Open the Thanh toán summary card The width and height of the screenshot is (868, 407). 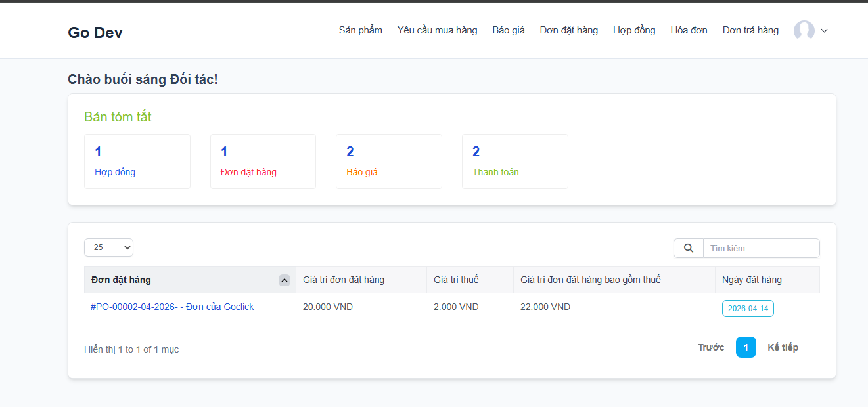point(514,161)
